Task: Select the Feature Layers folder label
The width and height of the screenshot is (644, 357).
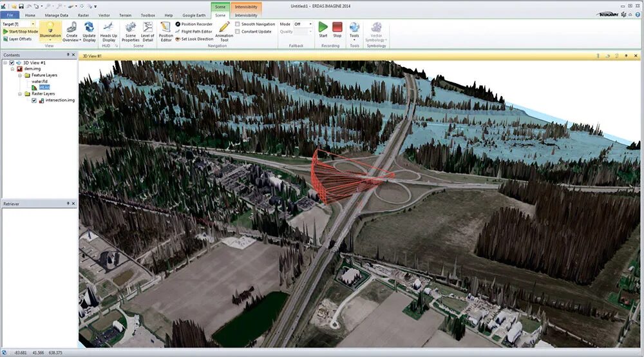Action: pos(44,75)
